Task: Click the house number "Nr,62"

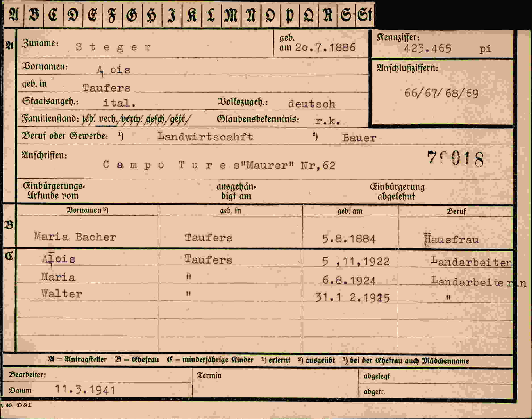Action: (x=318, y=166)
